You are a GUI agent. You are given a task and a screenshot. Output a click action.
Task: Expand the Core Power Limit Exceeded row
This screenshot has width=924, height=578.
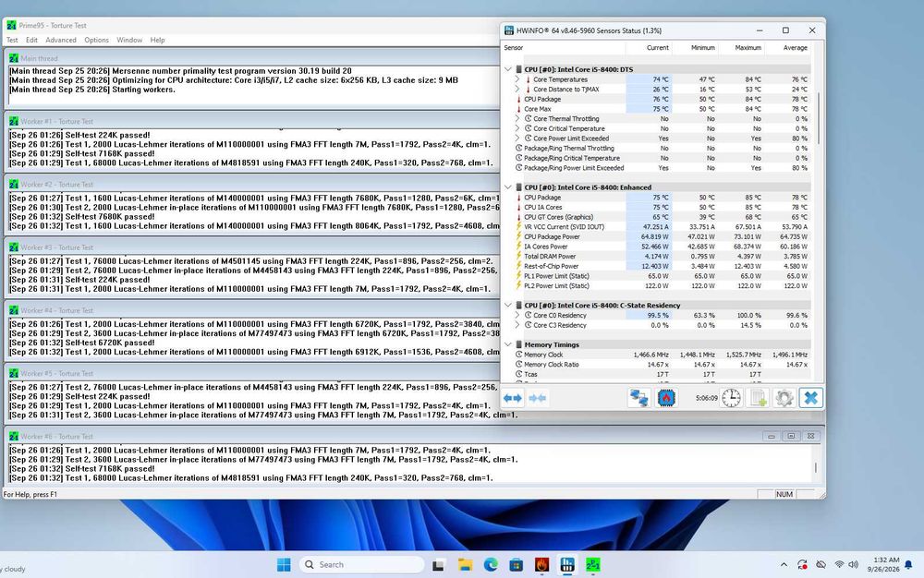pos(517,138)
